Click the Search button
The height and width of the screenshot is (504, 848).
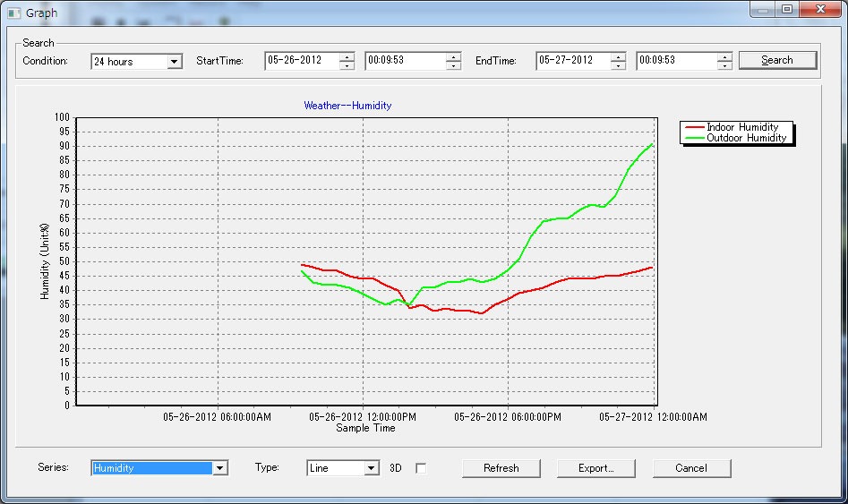click(777, 60)
